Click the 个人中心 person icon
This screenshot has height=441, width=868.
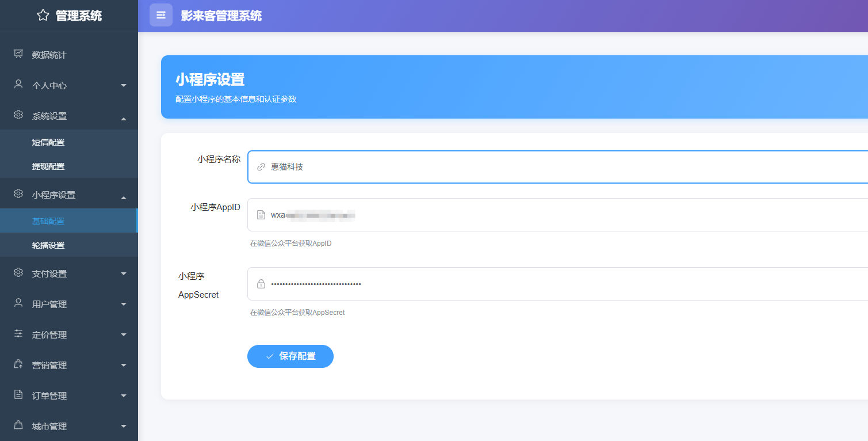pyautogui.click(x=18, y=85)
